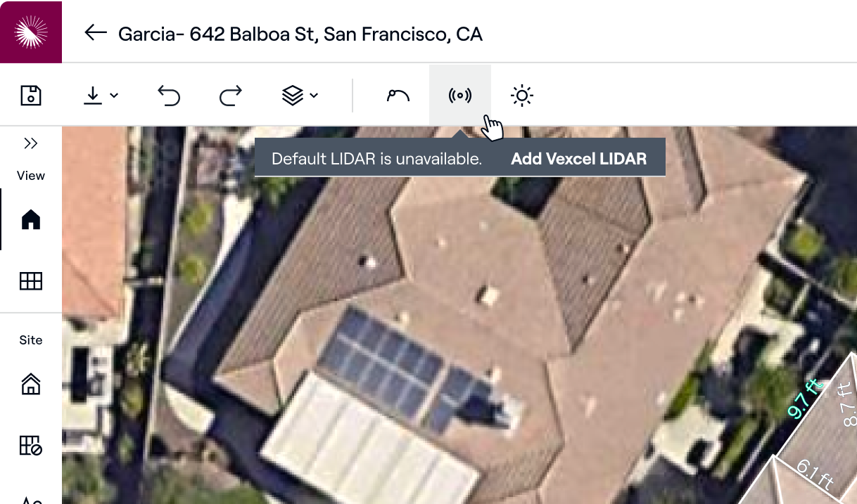857x504 pixels.
Task: Open the download icon menu
Action: click(x=101, y=96)
